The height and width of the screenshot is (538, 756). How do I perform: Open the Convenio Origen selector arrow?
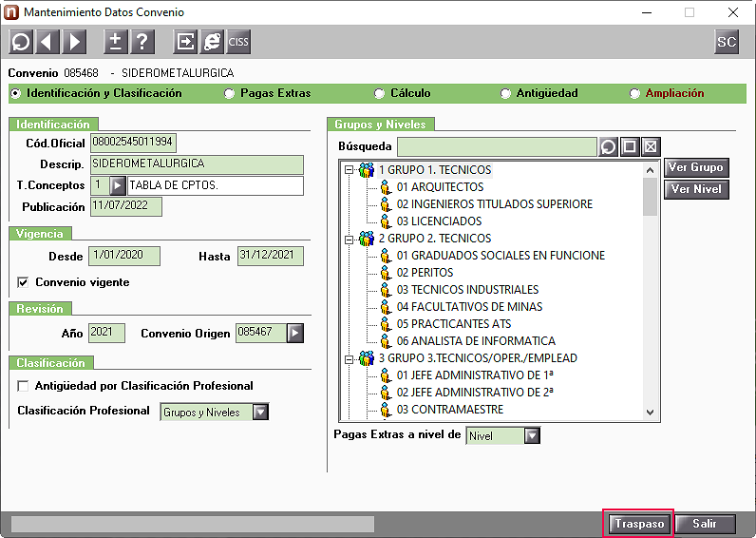point(295,333)
